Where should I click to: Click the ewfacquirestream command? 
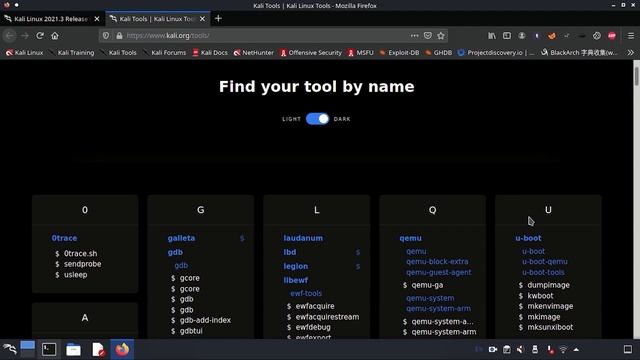(x=327, y=317)
